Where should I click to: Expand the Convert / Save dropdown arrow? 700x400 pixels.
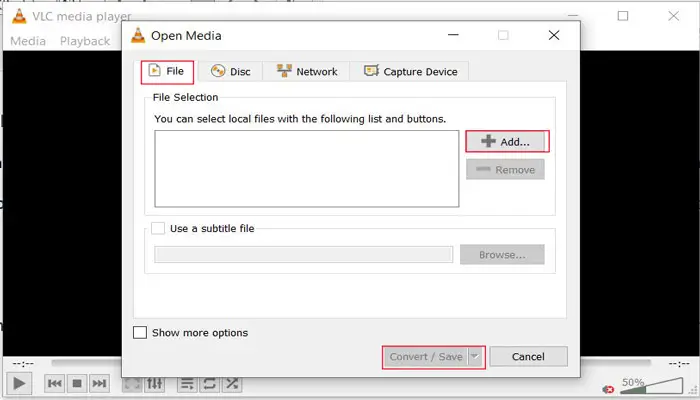click(476, 357)
